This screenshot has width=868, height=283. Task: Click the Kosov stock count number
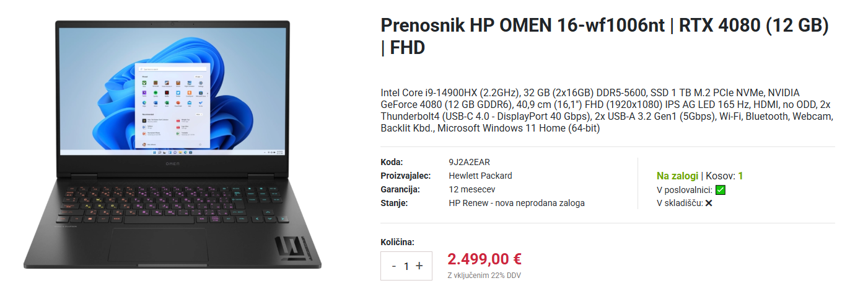[740, 176]
